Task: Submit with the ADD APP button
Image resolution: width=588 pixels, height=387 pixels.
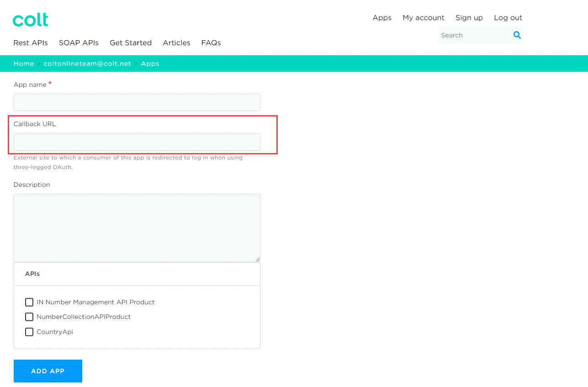Action: 48,371
